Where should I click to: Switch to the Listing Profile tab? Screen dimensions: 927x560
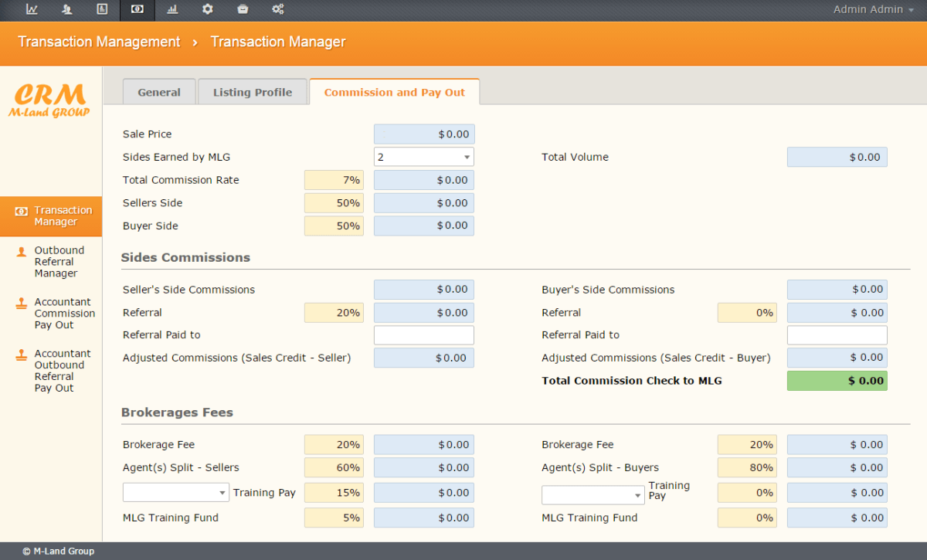[x=253, y=92]
